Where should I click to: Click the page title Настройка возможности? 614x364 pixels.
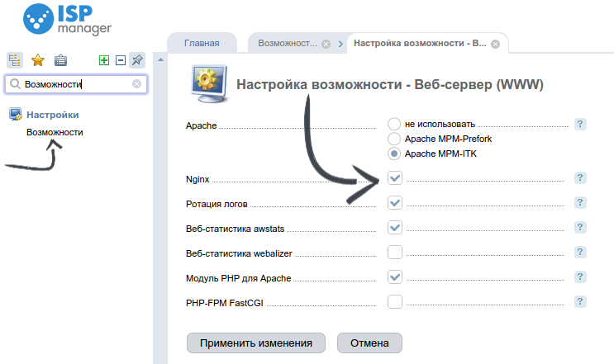coord(389,84)
